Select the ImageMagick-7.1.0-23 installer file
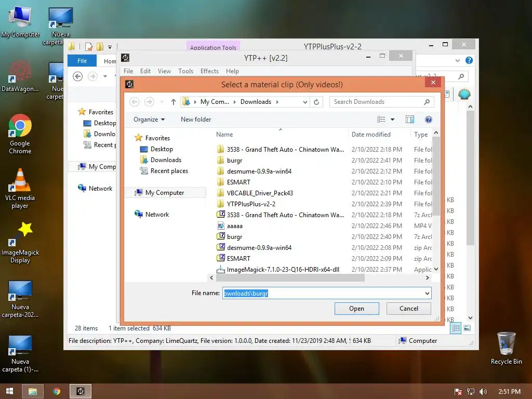Screen dimensions: 532x399 pos(283,270)
